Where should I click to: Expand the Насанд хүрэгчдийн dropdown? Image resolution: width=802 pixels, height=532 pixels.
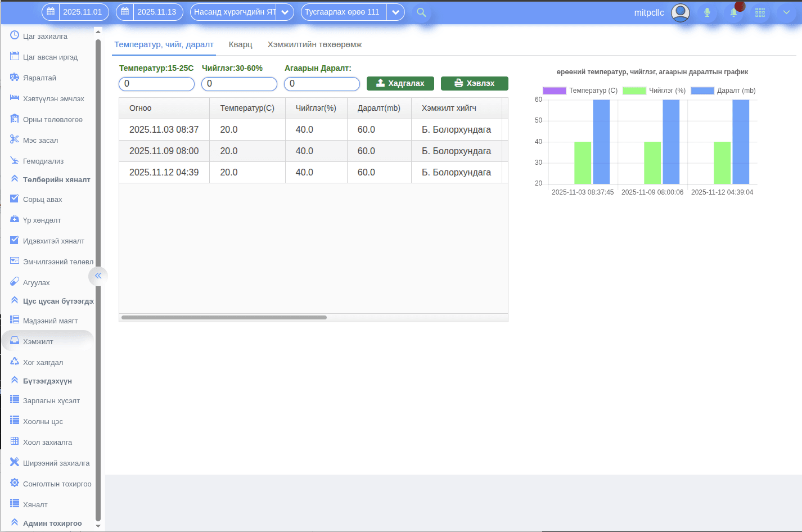tap(285, 11)
